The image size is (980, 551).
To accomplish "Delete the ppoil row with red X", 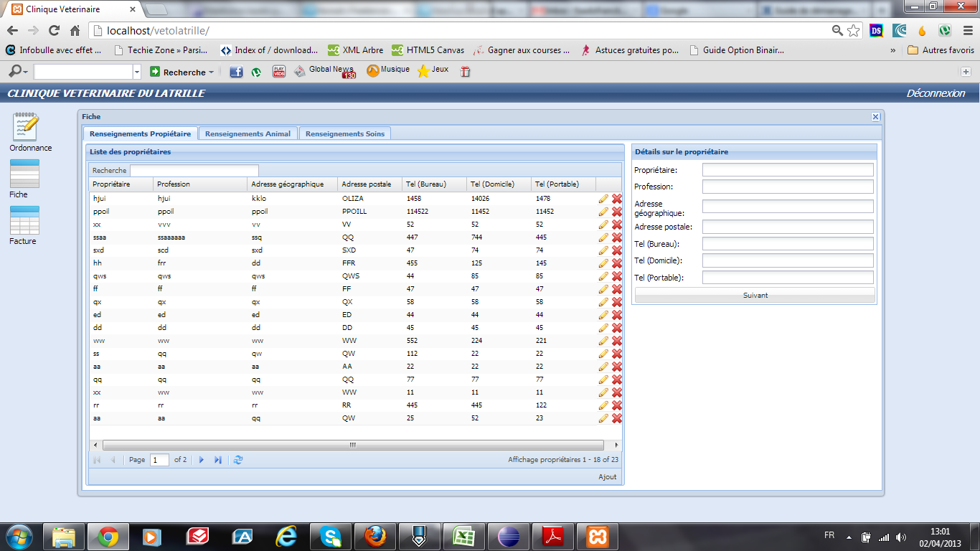I will click(x=616, y=212).
